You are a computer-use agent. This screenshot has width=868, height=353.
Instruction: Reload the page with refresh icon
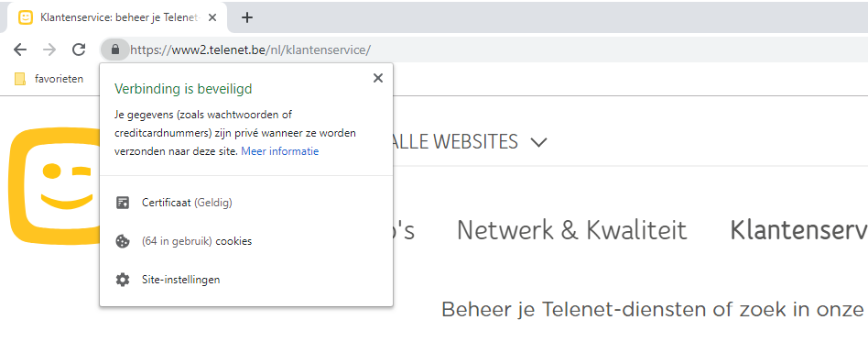79,50
